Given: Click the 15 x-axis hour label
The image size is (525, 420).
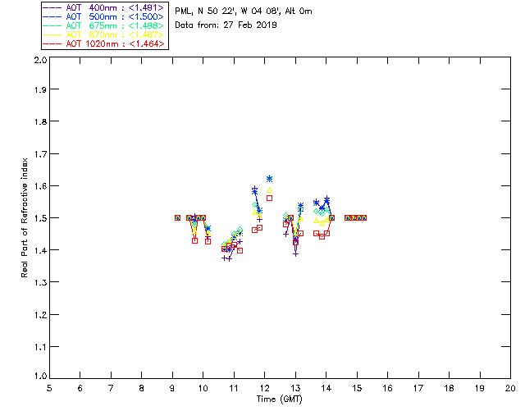Looking at the screenshot, I should pyautogui.click(x=357, y=388).
